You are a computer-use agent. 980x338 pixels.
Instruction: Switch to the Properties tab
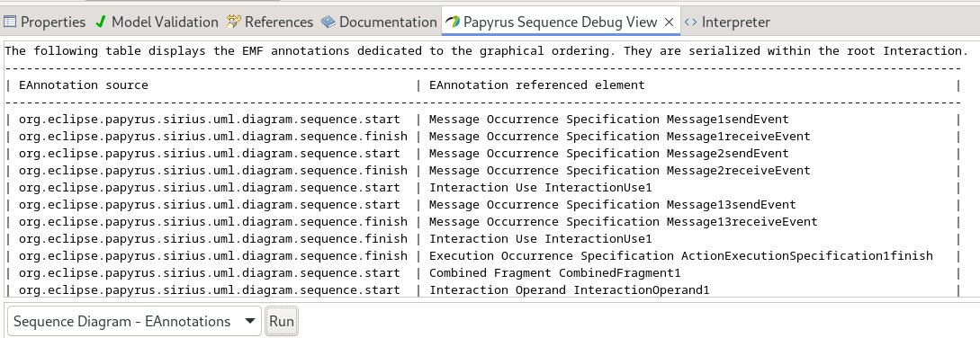44,22
